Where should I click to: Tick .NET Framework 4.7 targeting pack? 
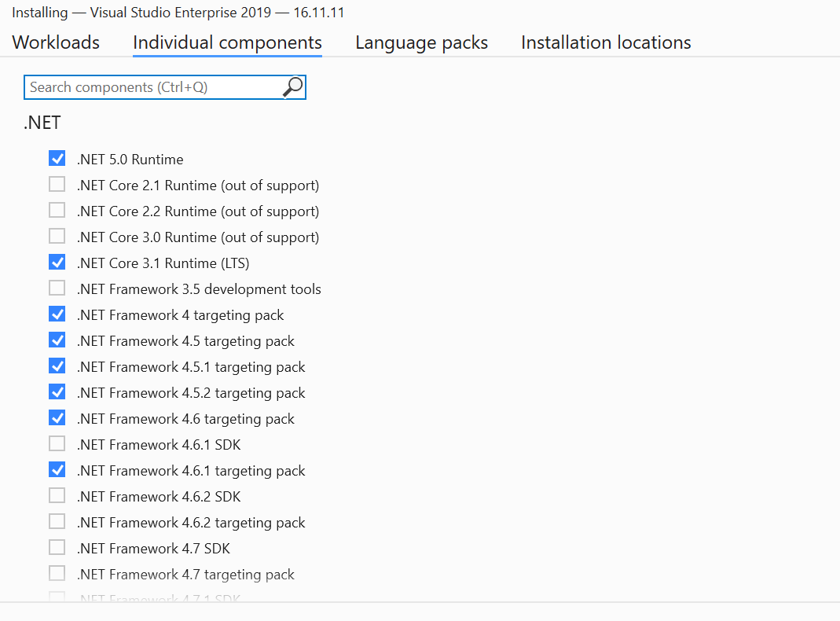pos(57,573)
